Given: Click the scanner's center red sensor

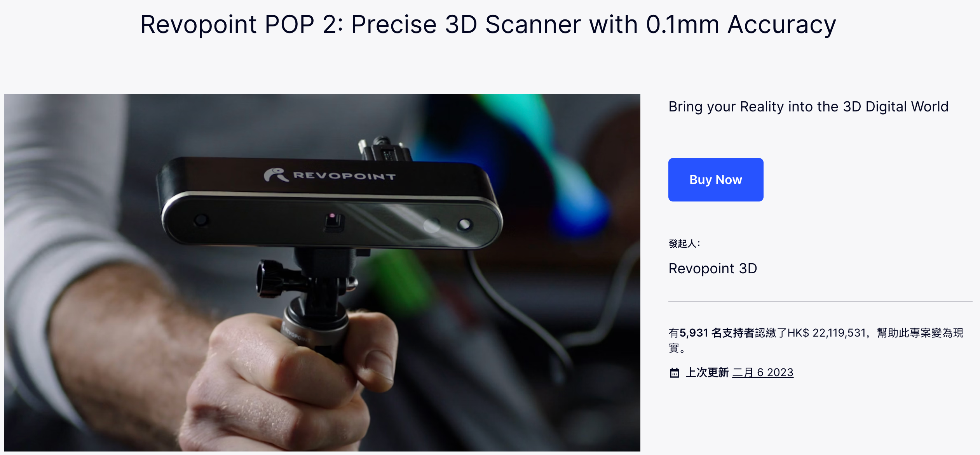Looking at the screenshot, I should coord(333,216).
